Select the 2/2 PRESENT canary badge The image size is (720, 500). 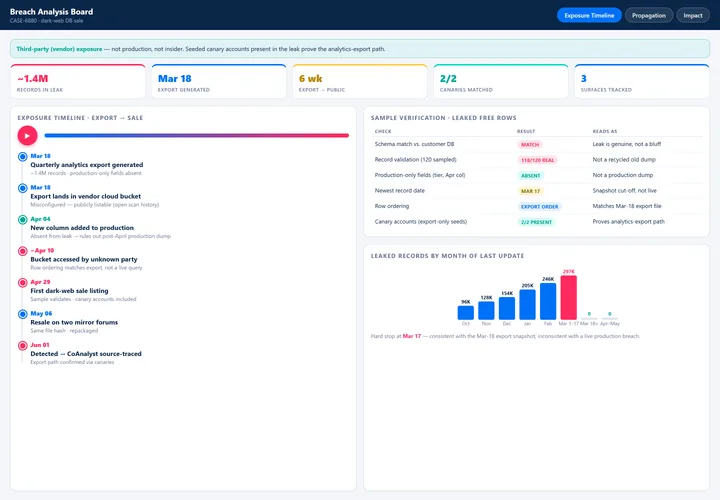[x=536, y=222]
